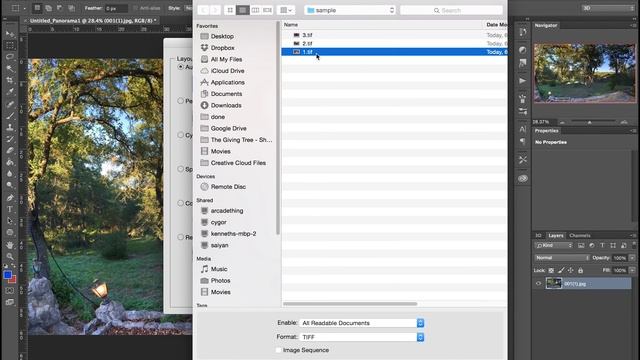Click the Properties panel tab
Image resolution: width=640 pixels, height=360 pixels.
click(546, 131)
